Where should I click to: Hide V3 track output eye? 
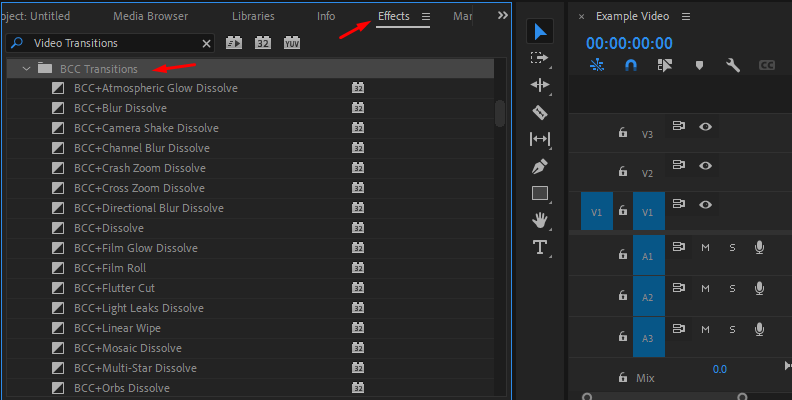706,126
